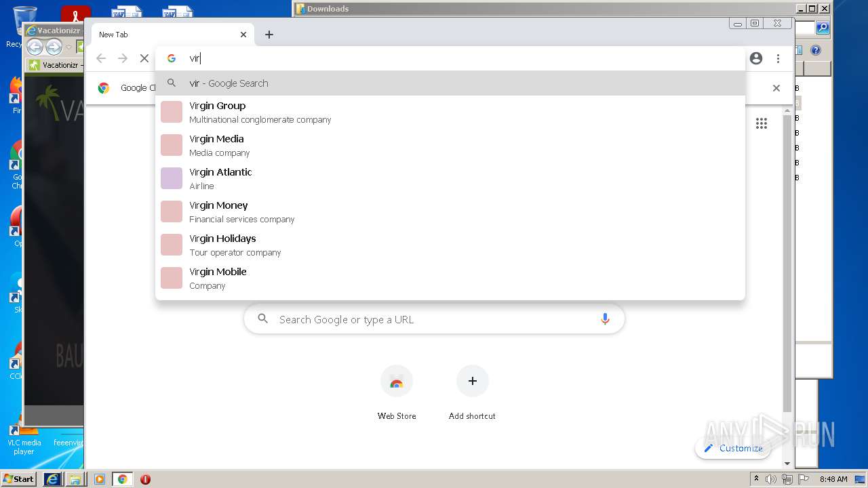Click the network icon in system tray
Screen dimensions: 868x488
pos(787,479)
